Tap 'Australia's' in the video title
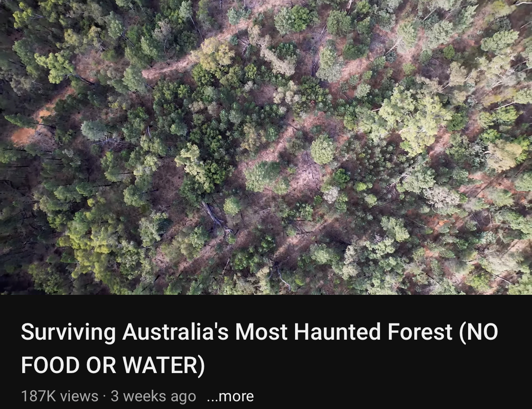The image size is (532, 409). (x=176, y=332)
